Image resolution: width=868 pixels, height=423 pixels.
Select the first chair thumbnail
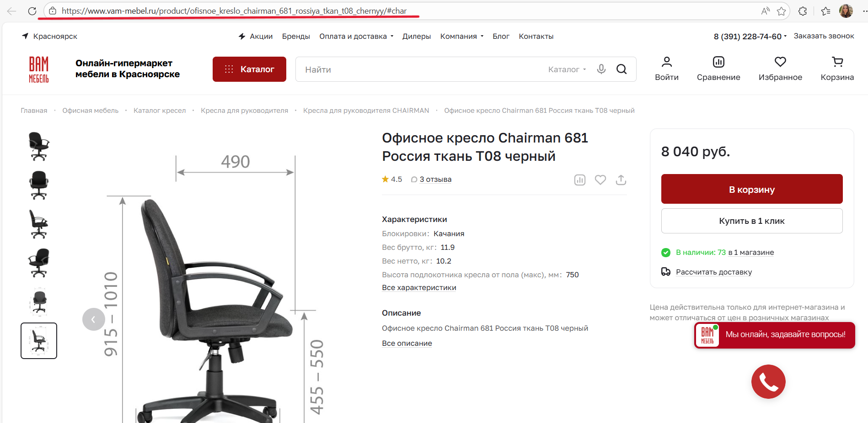tap(39, 146)
